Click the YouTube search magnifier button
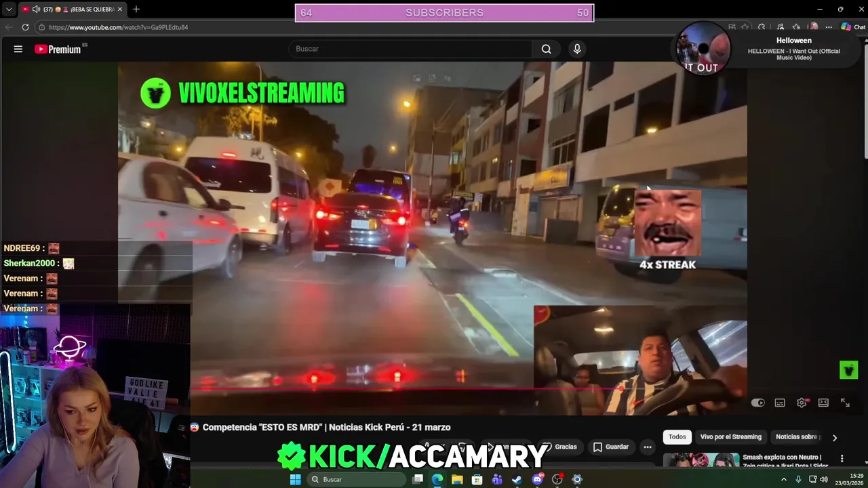Image resolution: width=868 pixels, height=488 pixels. pos(546,49)
